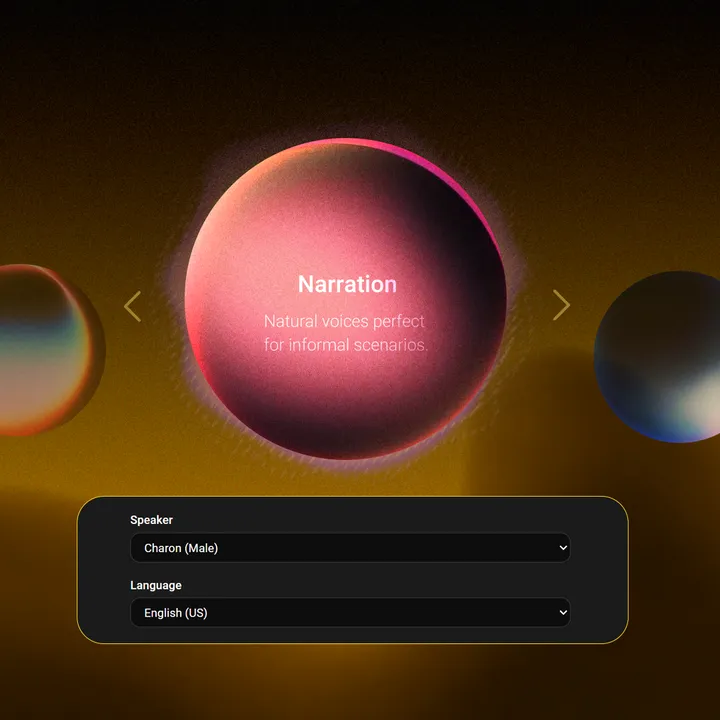Select the pink Narration sphere
The image size is (720, 720).
345,298
